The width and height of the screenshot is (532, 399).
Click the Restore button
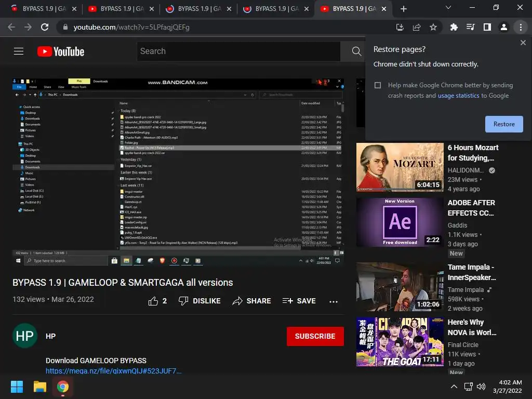tap(504, 124)
